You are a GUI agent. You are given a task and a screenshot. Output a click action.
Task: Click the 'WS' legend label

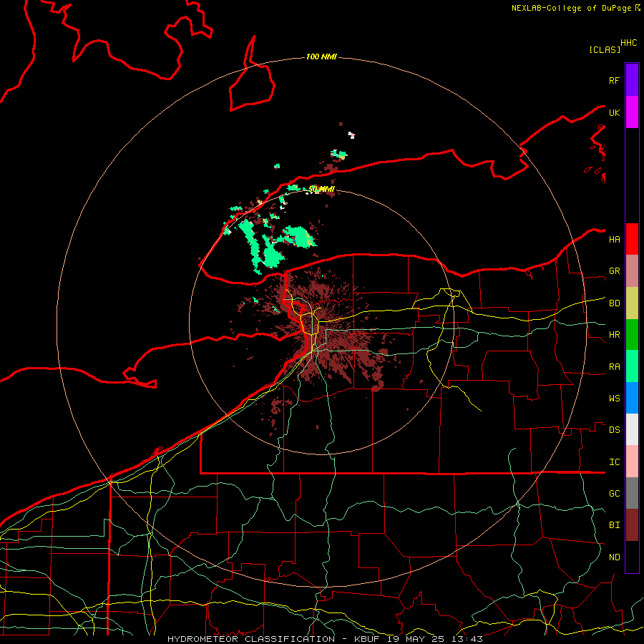(x=614, y=399)
